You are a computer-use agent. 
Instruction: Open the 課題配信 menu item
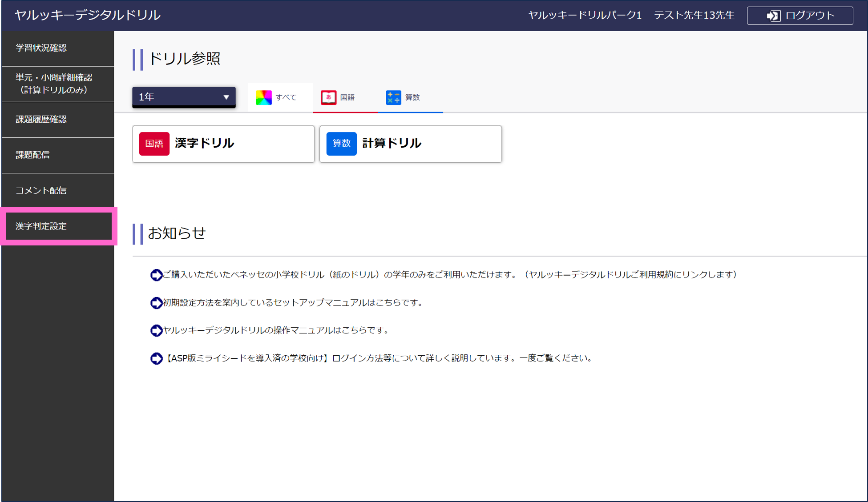pos(32,155)
